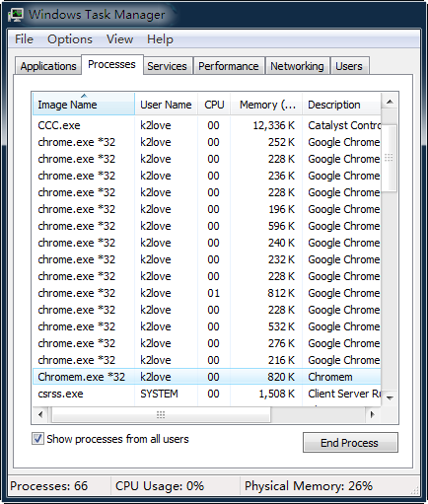428x504 pixels.
Task: Select chrome.exe process using 240 K memory
Action: point(206,243)
